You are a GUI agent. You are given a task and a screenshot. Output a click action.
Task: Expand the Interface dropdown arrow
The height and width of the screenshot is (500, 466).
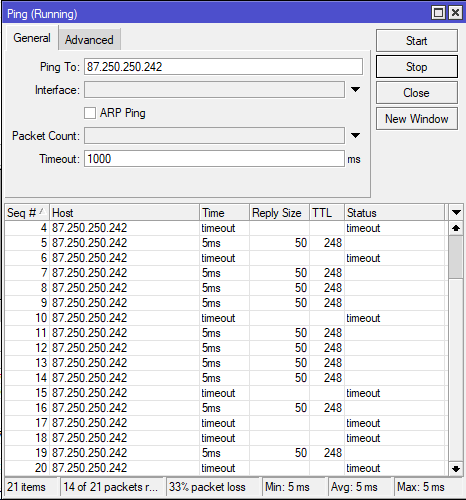(356, 90)
